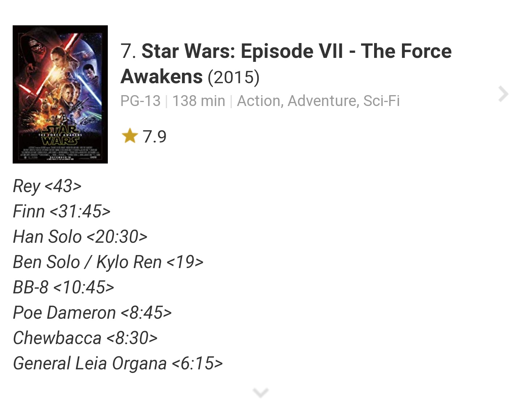Select the Finn <31:45> entry
This screenshot has width=521, height=420.
point(62,212)
